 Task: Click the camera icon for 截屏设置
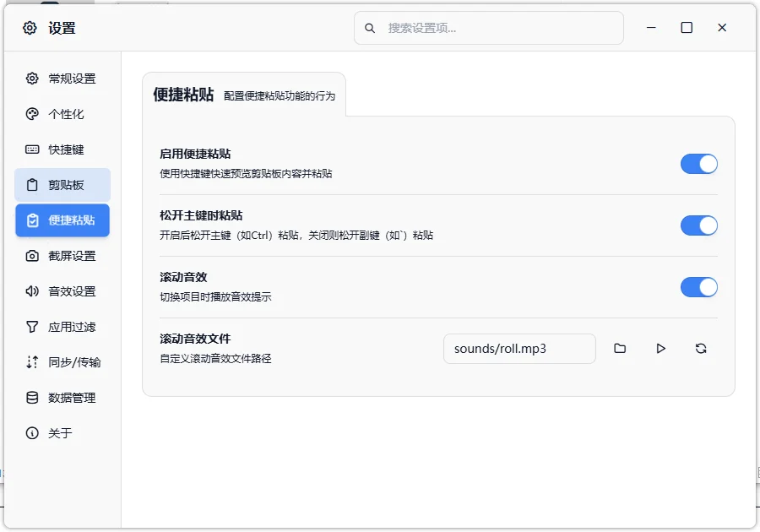coord(32,256)
